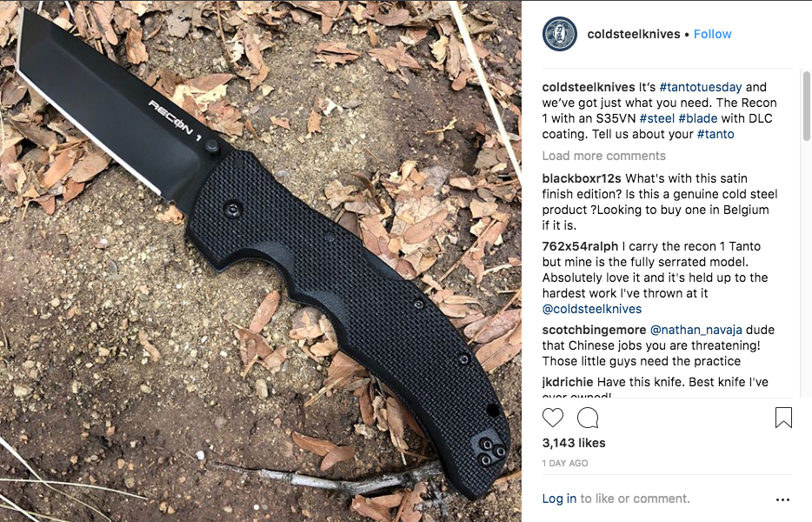The height and width of the screenshot is (522, 812).
Task: Expand Load more comments
Action: [x=604, y=156]
